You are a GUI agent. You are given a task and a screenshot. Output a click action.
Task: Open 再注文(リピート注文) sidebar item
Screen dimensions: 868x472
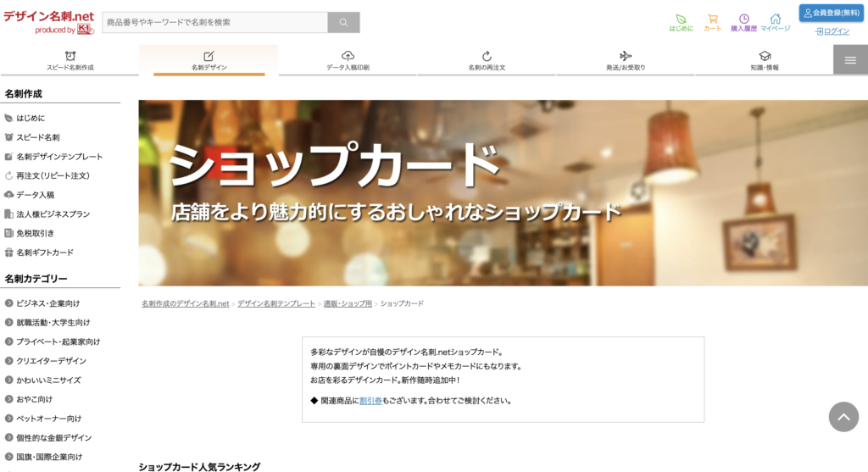point(53,175)
